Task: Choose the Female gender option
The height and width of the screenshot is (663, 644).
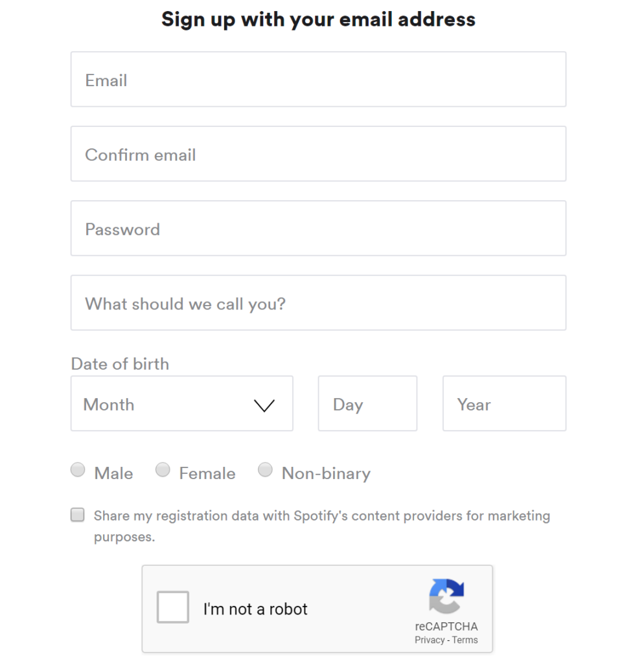Action: pos(163,470)
